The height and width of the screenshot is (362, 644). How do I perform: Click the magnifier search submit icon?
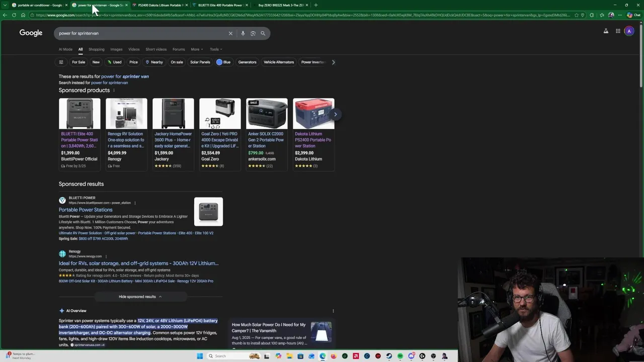[263, 33]
